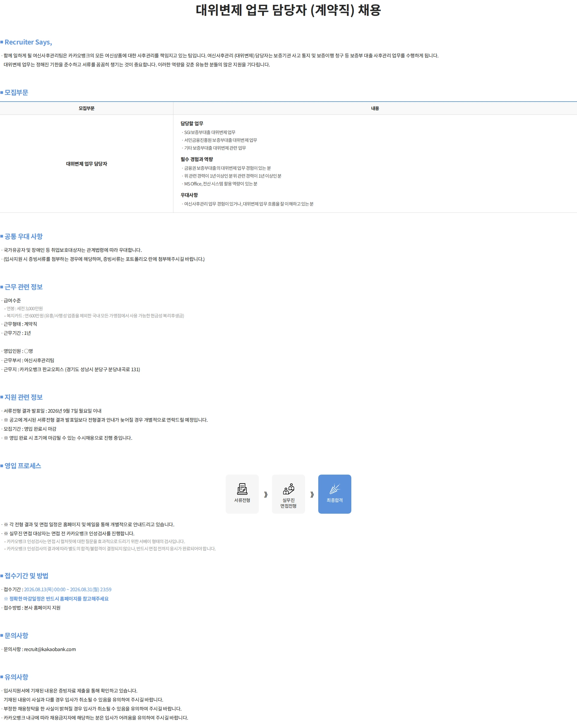Click the 실무진 면접전형 interview icon
577x728 pixels.
coord(288,489)
